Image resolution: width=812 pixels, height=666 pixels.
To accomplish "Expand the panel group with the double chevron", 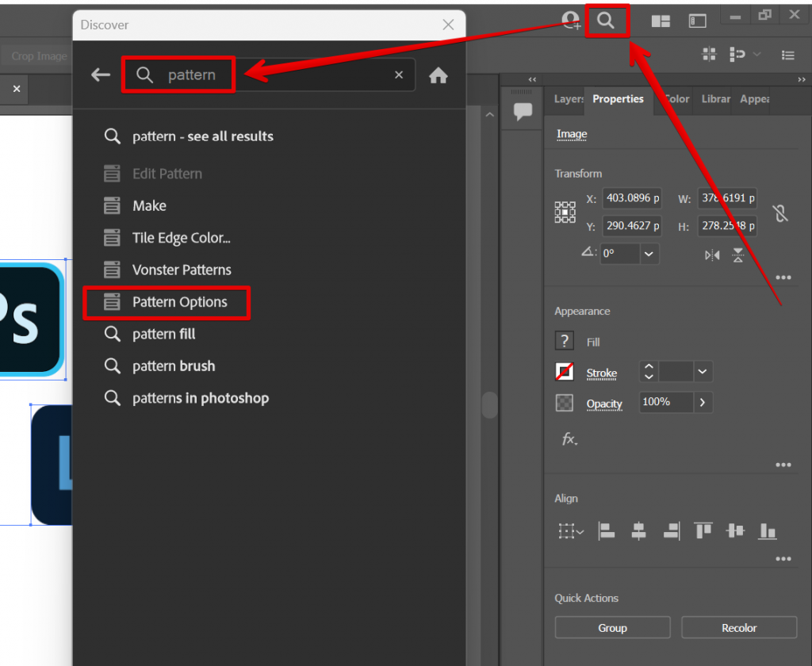I will point(532,79).
